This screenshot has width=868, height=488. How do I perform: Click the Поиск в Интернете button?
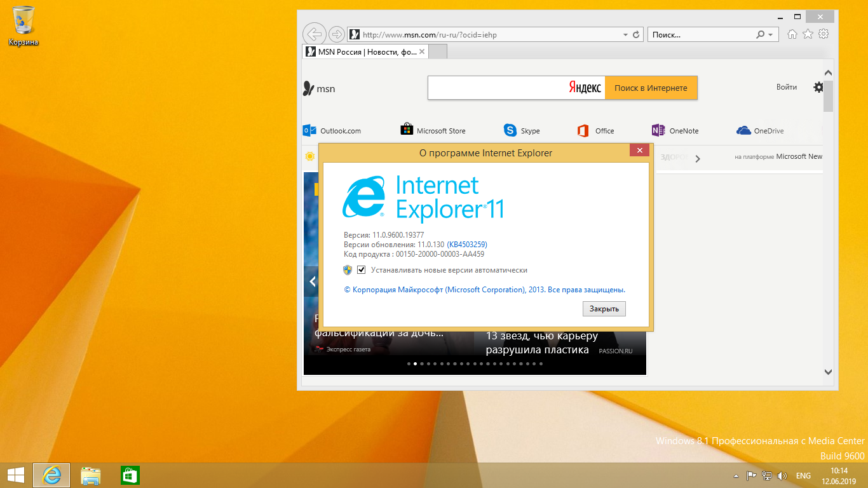click(x=651, y=88)
